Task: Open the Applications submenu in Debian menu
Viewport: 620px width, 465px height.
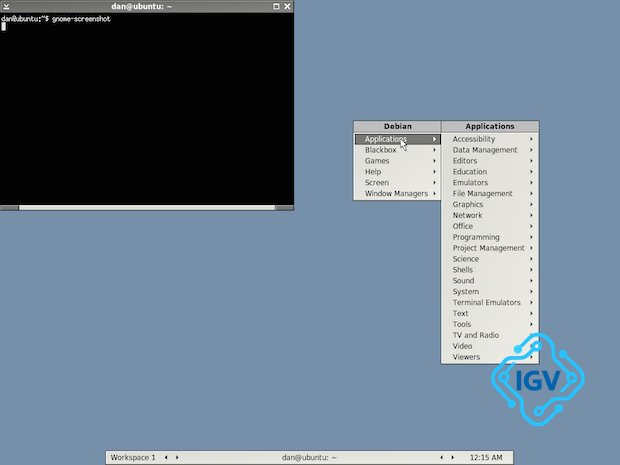Action: [397, 139]
